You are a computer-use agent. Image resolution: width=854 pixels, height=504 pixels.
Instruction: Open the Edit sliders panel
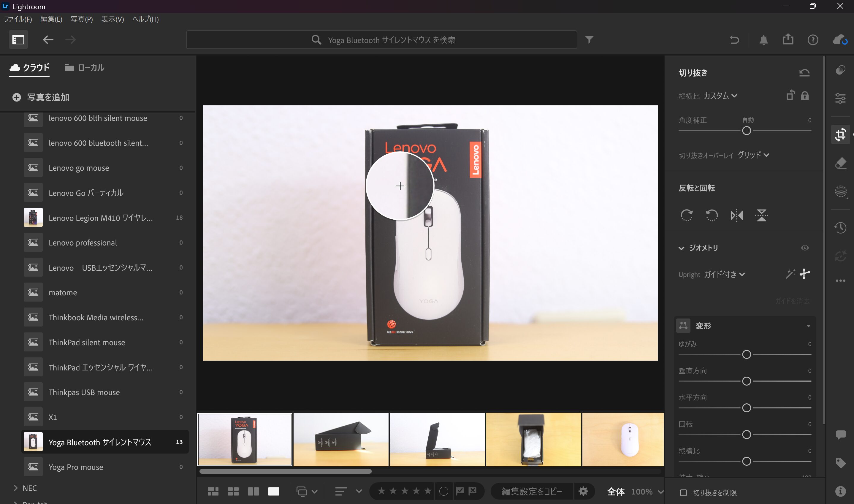[841, 99]
